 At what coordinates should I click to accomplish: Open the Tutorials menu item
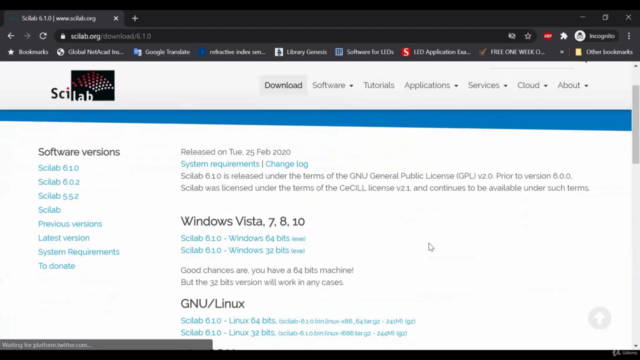point(379,85)
